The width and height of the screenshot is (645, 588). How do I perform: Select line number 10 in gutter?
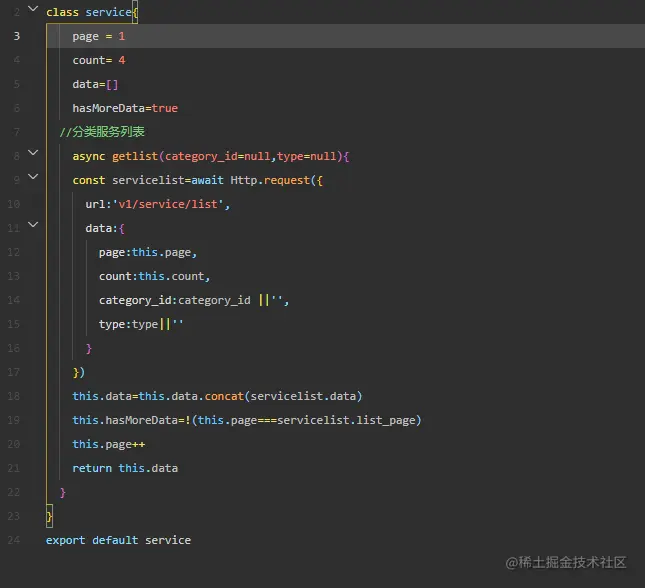coord(14,204)
